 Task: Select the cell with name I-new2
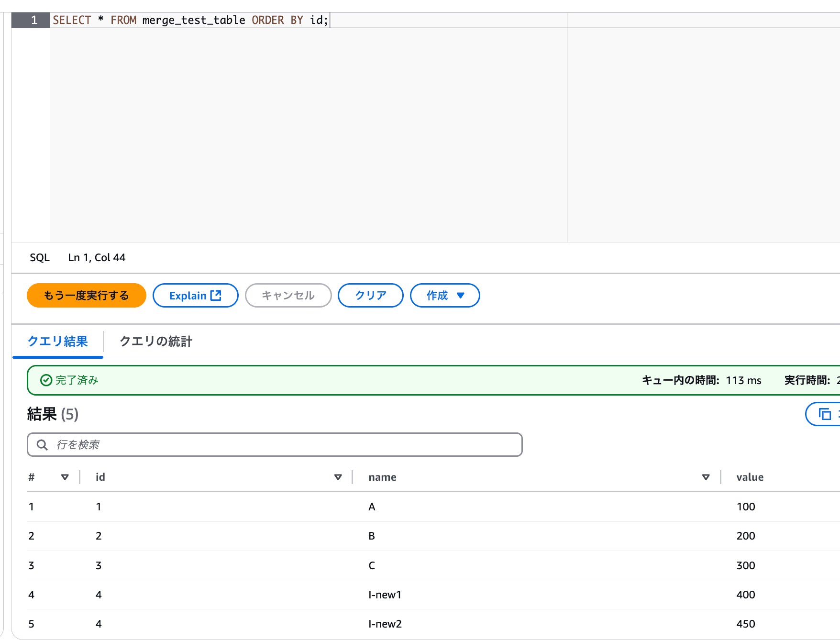[385, 624]
